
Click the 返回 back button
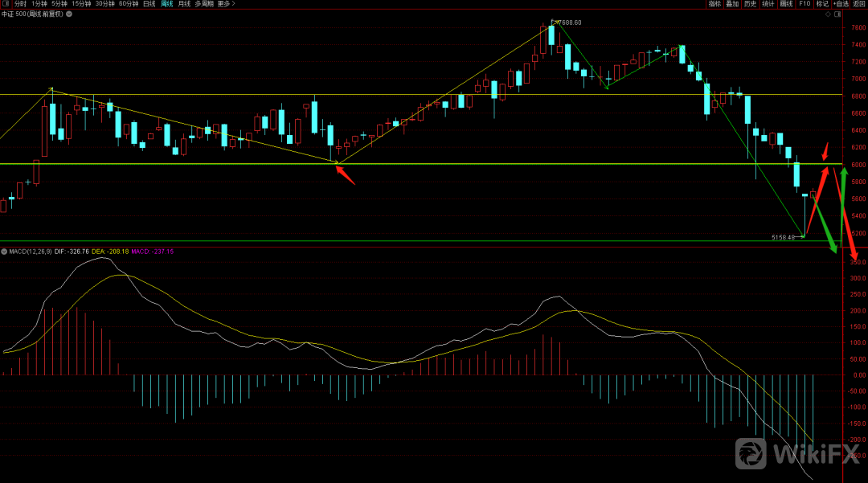pos(859,4)
